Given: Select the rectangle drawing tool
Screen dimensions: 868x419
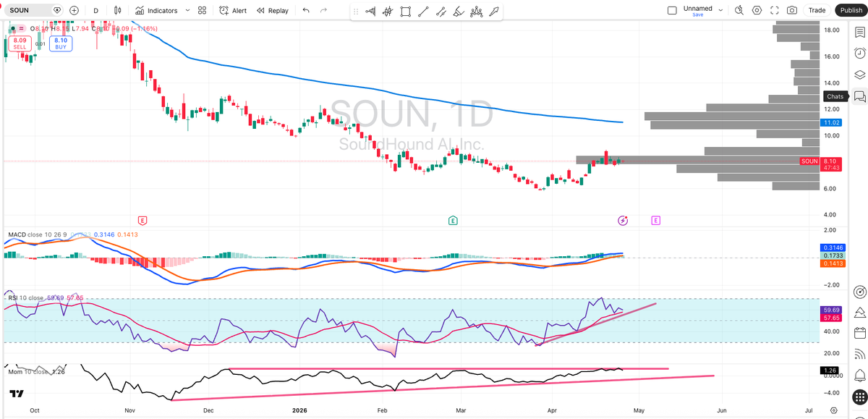Looking at the screenshot, I should click(x=406, y=12).
